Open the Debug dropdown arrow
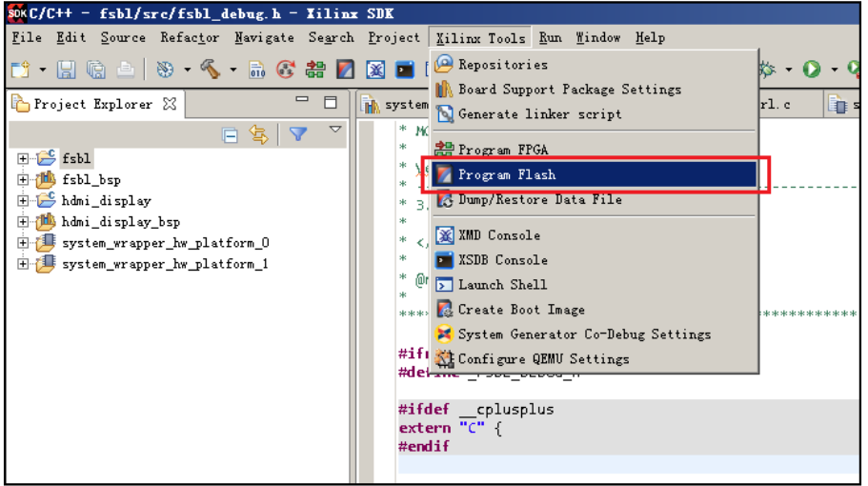This screenshot has width=868, height=486. tap(789, 71)
